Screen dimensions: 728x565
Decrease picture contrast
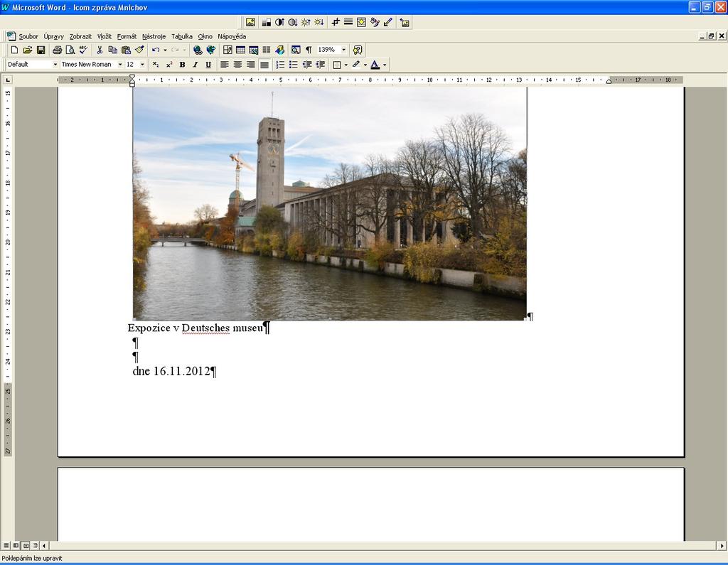pos(292,22)
